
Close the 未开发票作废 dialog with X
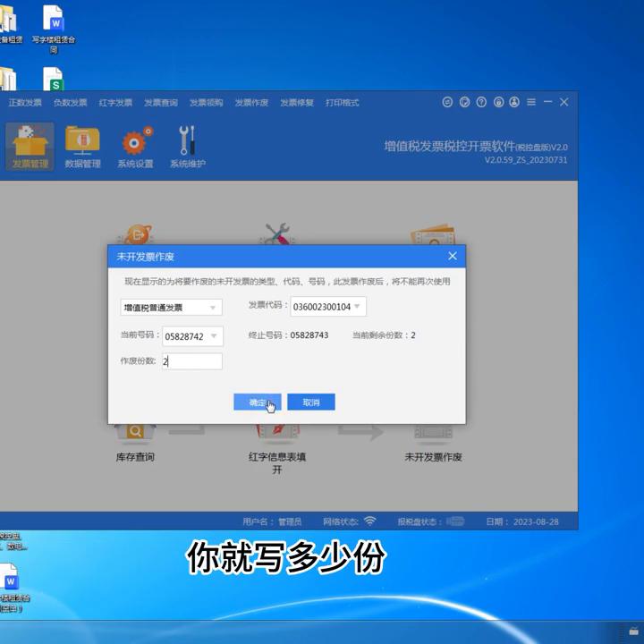453,256
